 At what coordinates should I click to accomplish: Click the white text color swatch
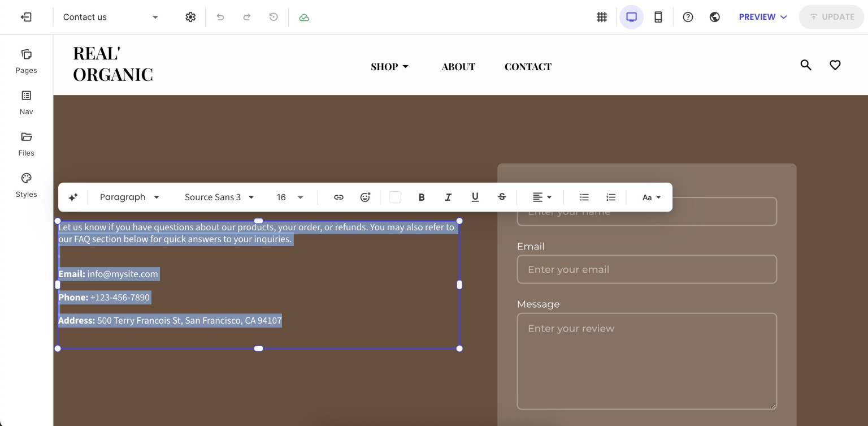point(395,197)
